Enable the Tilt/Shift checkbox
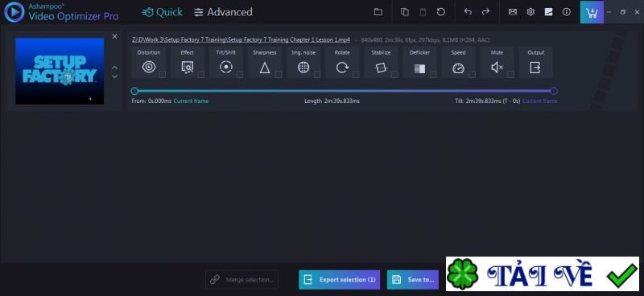The width and height of the screenshot is (644, 296). [239, 74]
